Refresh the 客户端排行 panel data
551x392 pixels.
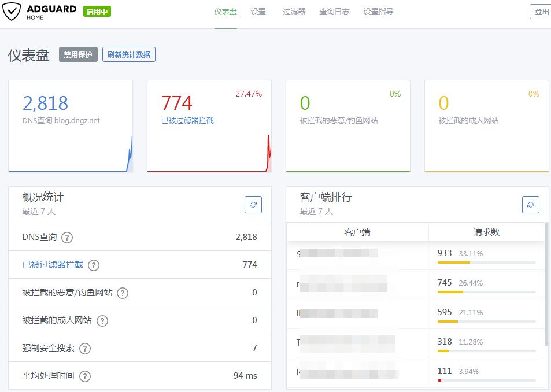click(531, 205)
